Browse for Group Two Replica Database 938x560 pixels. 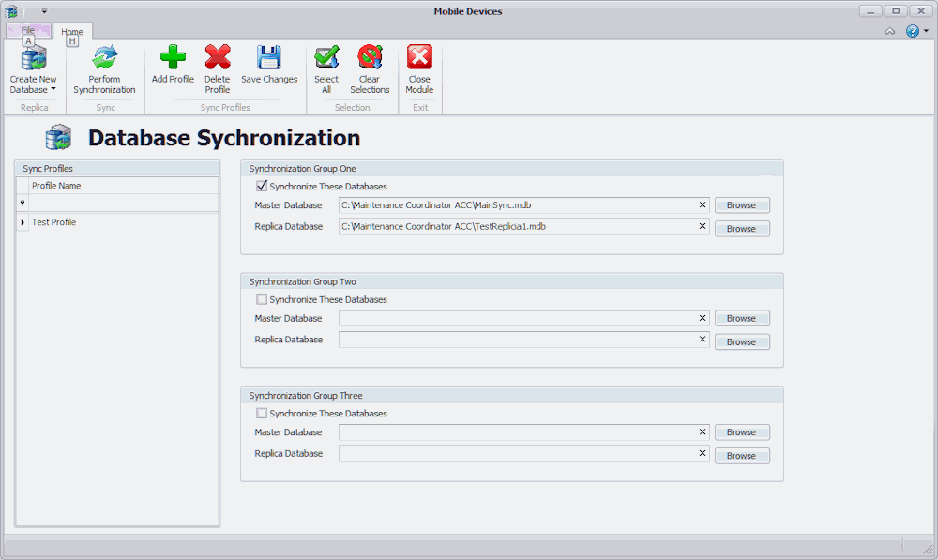tap(741, 342)
